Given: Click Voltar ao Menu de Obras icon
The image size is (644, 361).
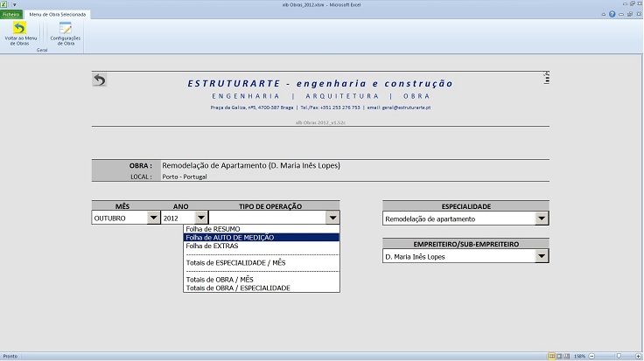Looking at the screenshot, I should (x=18, y=29).
